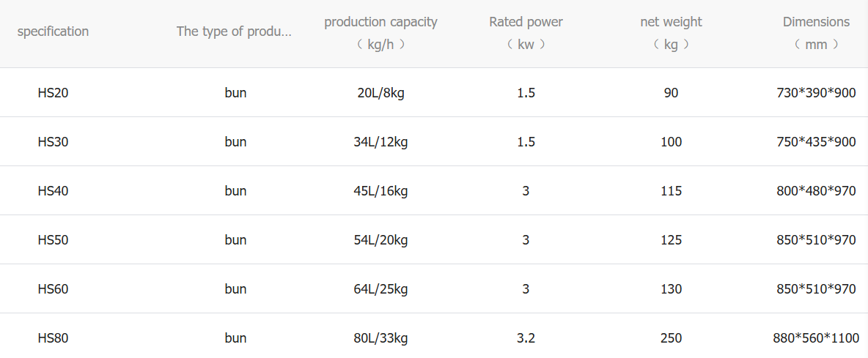This screenshot has width=868, height=358.
Task: Select the net weight column header
Action: coord(671,32)
